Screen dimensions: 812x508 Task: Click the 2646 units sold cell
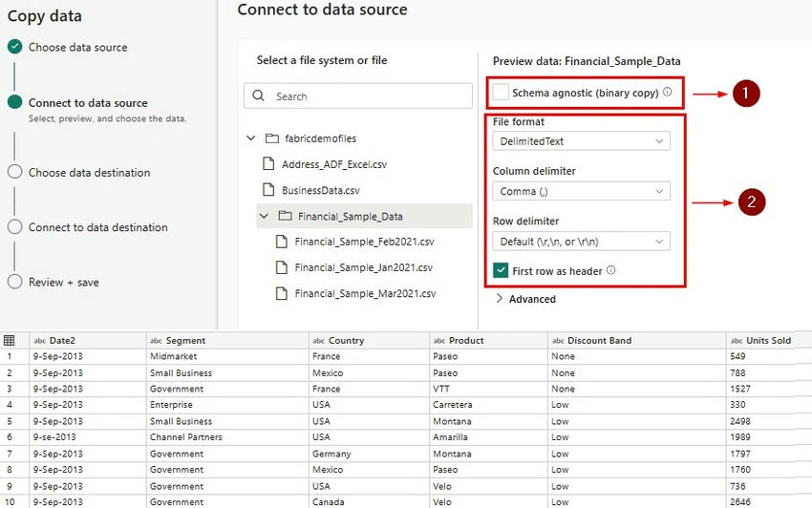pyautogui.click(x=769, y=501)
